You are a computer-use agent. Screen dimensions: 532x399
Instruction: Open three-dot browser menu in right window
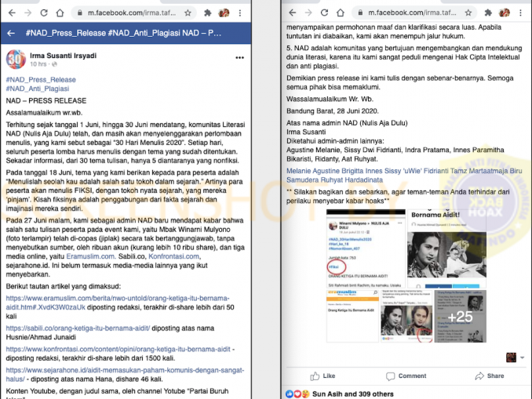point(520,13)
